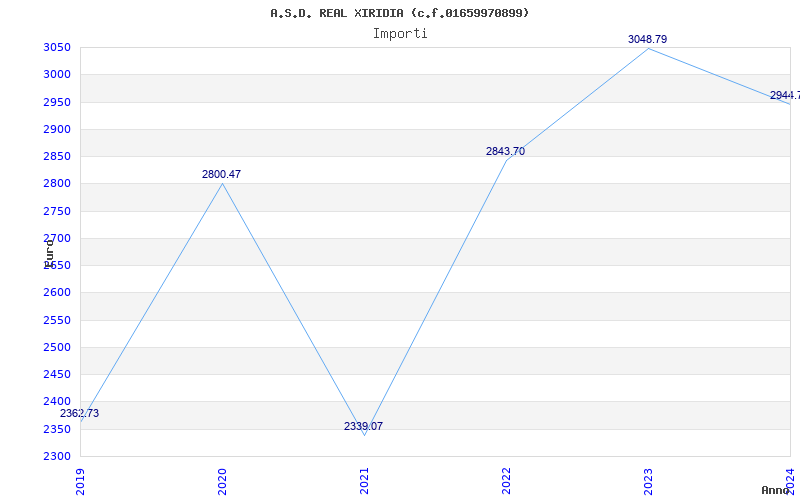Click the 2023 x-axis label

click(648, 482)
